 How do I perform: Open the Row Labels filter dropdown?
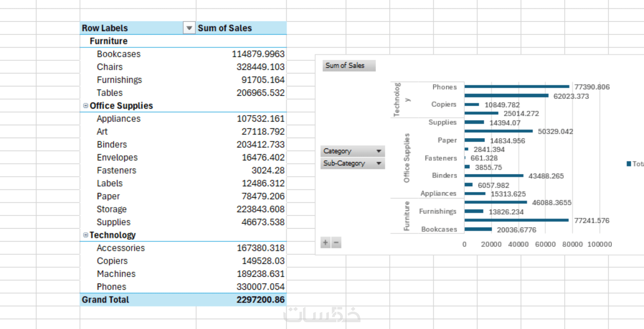click(189, 28)
